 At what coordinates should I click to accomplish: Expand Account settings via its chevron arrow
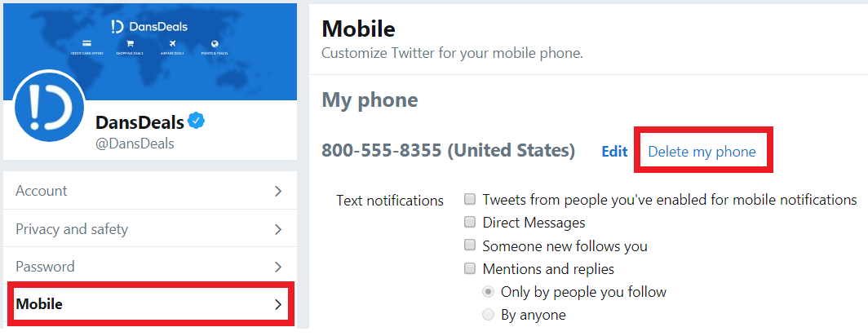pos(278,191)
